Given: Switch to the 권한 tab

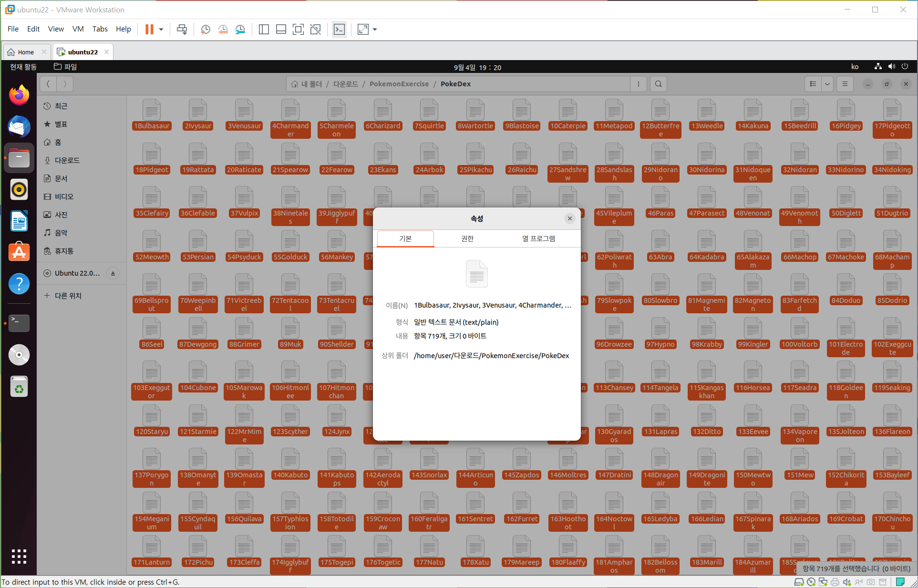Looking at the screenshot, I should [467, 238].
